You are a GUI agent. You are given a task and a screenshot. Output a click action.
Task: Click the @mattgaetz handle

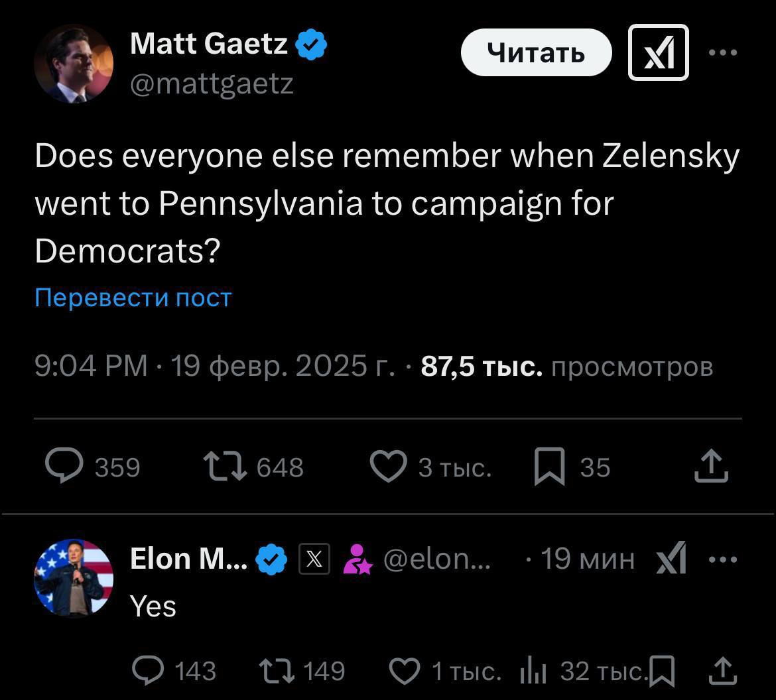coord(212,84)
